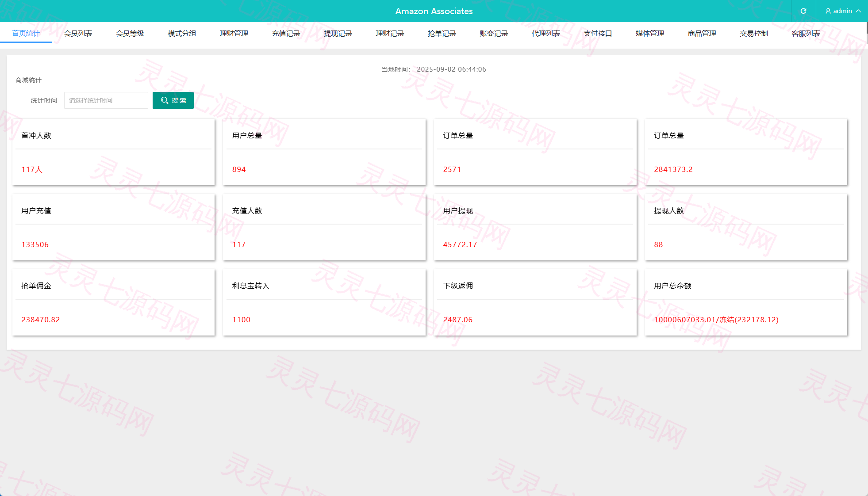The width and height of the screenshot is (868, 496).
Task: Click the order amount value 2841373.2
Action: coord(673,169)
